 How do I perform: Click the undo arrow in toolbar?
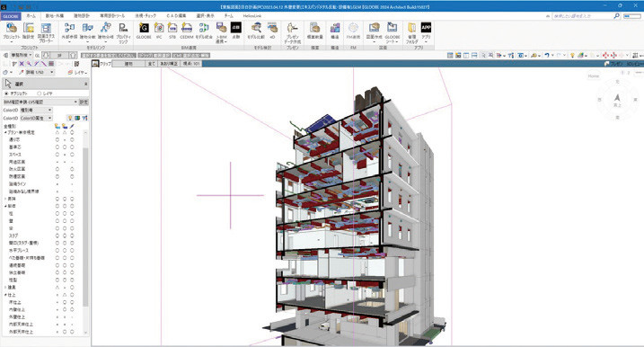(x=547, y=55)
